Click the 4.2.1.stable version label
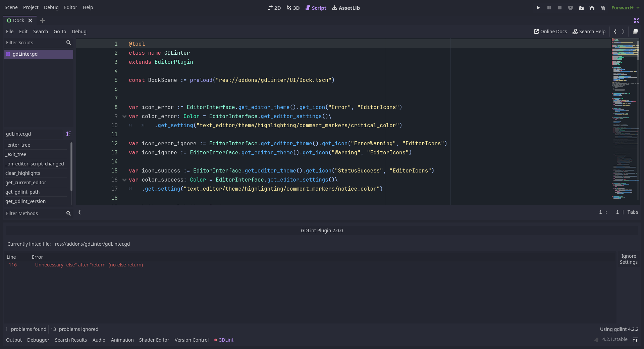The height and width of the screenshot is (349, 644). (x=614, y=339)
